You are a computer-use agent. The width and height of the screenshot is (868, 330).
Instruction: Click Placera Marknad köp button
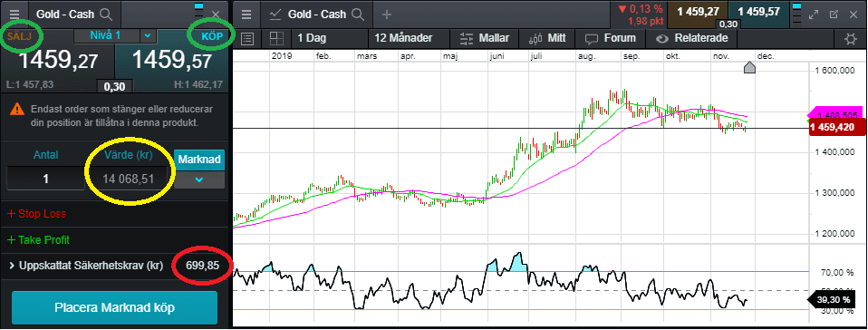[114, 307]
